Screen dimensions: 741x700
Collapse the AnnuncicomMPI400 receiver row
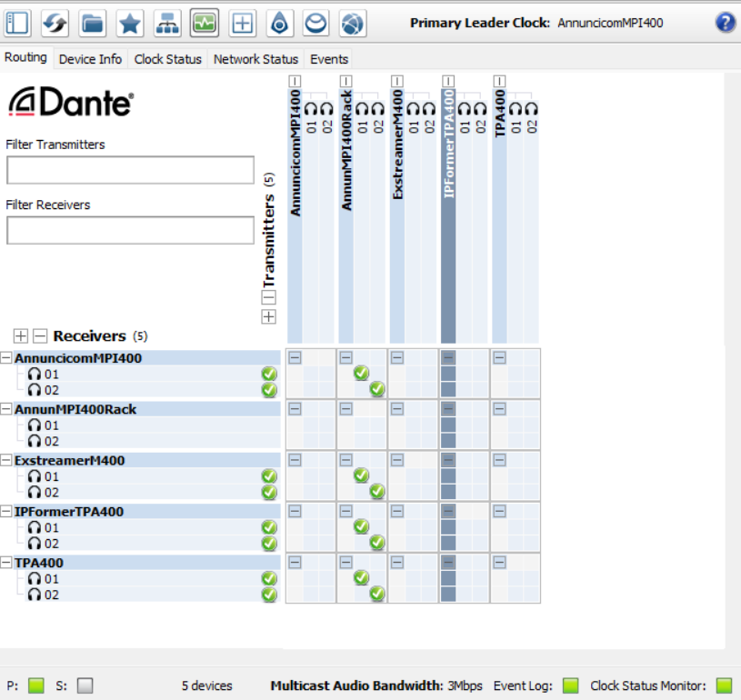click(x=7, y=358)
